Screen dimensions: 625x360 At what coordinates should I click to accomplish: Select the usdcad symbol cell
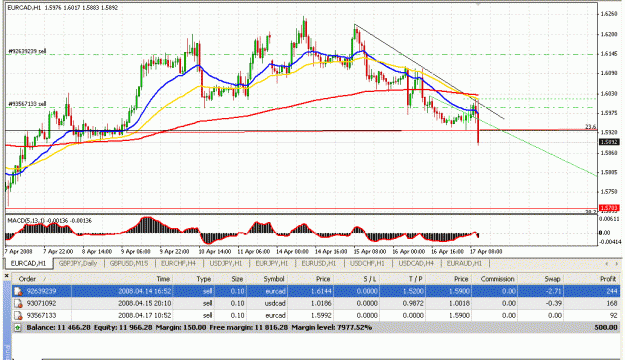click(275, 303)
